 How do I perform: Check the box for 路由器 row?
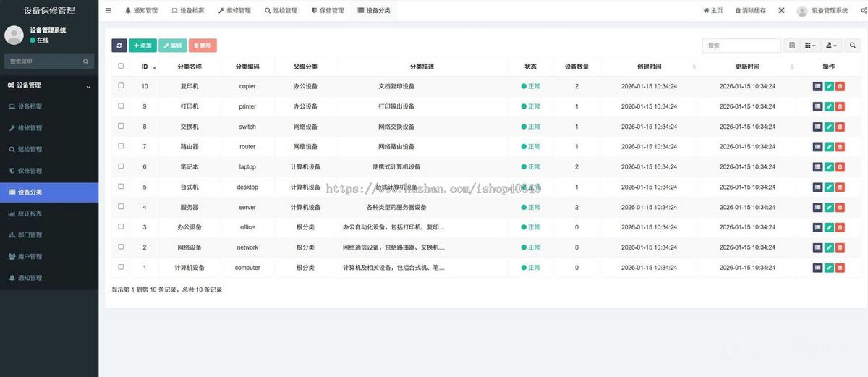pyautogui.click(x=121, y=146)
